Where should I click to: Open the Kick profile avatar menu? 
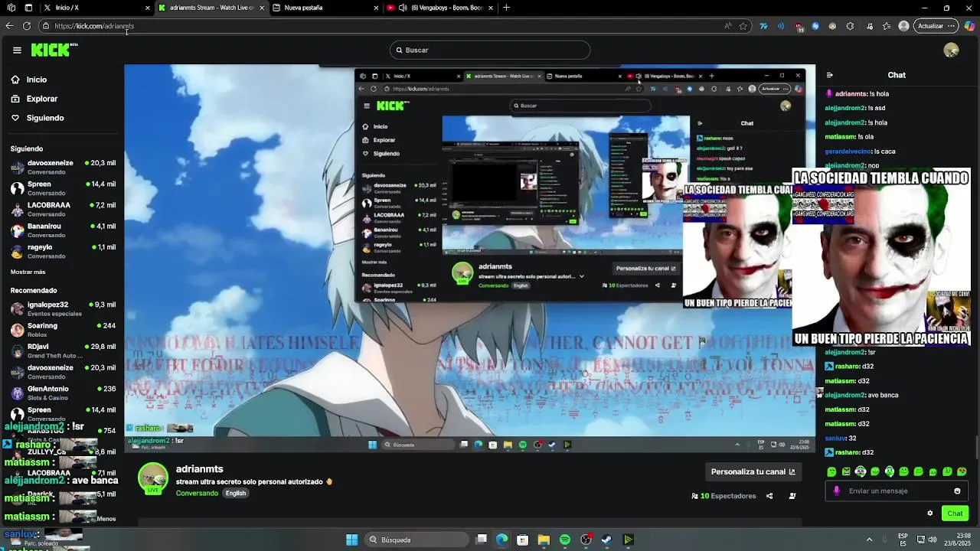(951, 50)
